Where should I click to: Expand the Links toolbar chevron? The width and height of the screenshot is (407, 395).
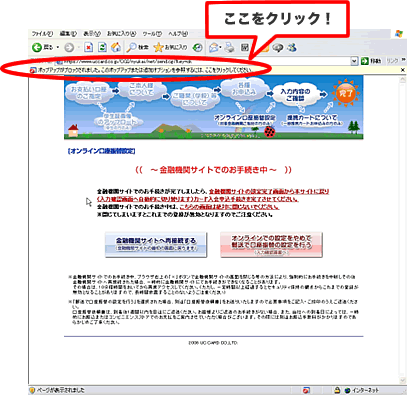tap(404, 60)
